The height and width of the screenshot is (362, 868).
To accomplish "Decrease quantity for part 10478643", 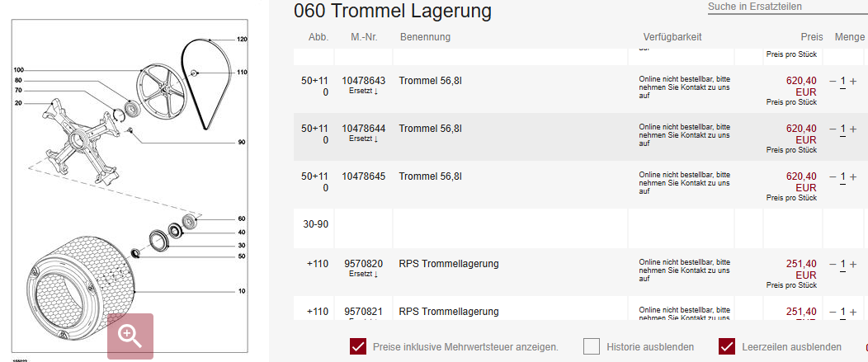I will pyautogui.click(x=833, y=82).
